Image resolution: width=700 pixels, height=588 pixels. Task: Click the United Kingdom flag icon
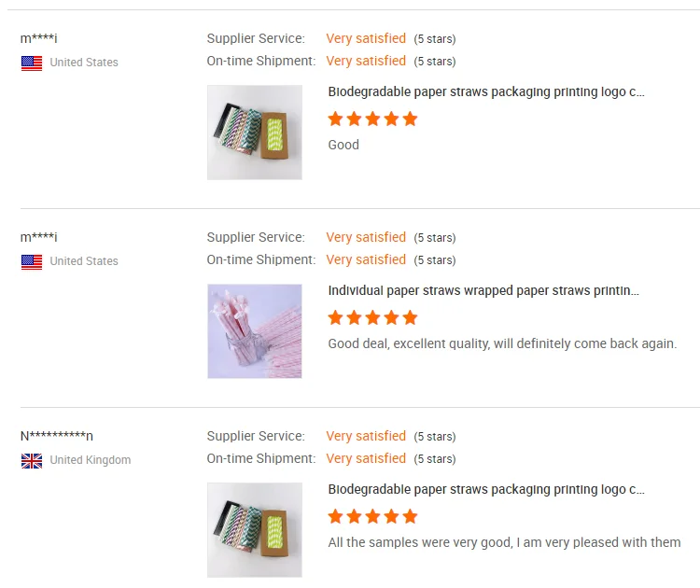coord(32,460)
